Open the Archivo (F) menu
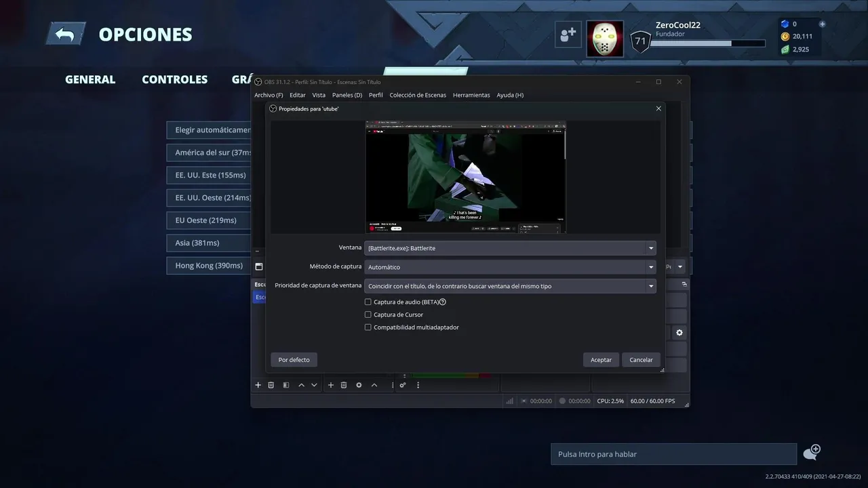 [269, 95]
